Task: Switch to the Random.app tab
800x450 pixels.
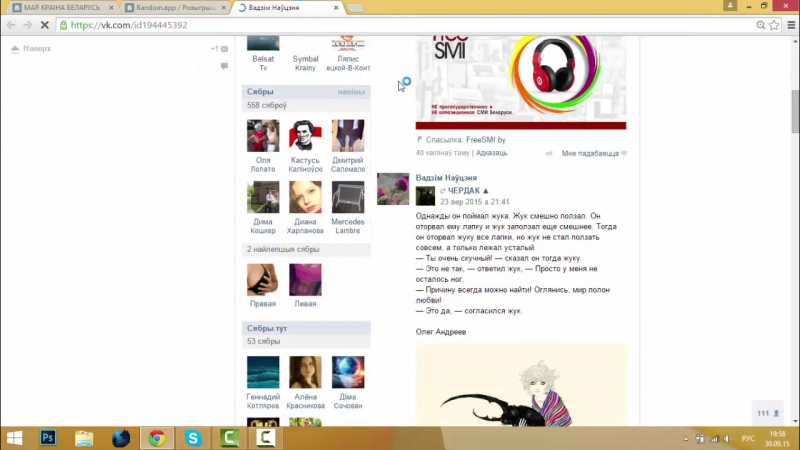Action: click(176, 7)
